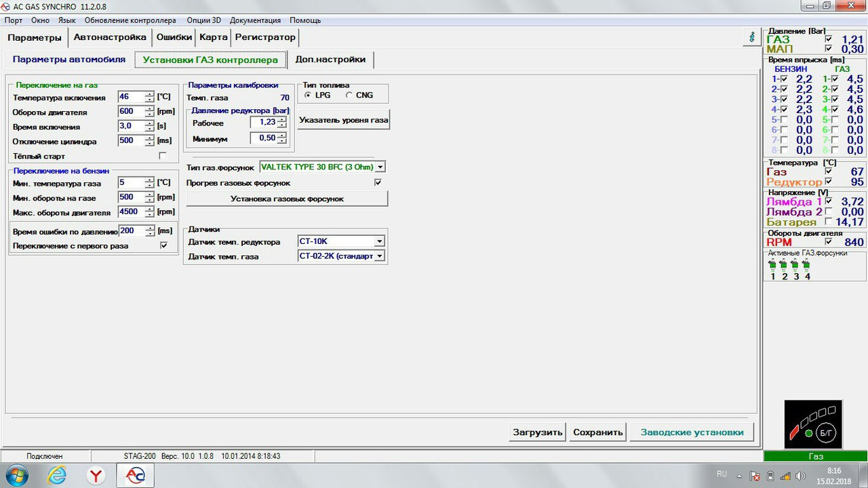This screenshot has width=868, height=488.
Task: Open the Порт menu
Action: coord(14,20)
